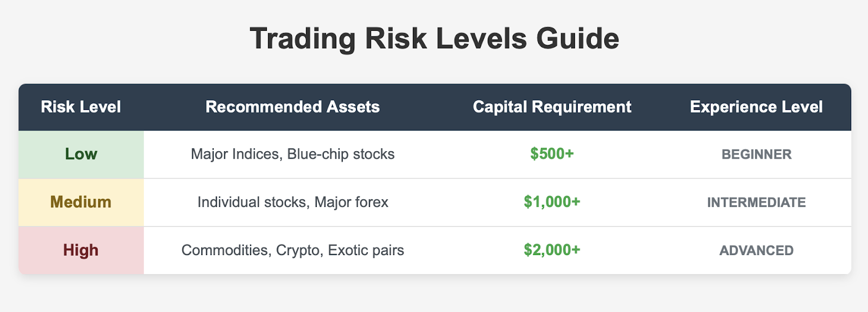
Task: Select the INTERMEDIATE experience label
Action: (x=756, y=203)
